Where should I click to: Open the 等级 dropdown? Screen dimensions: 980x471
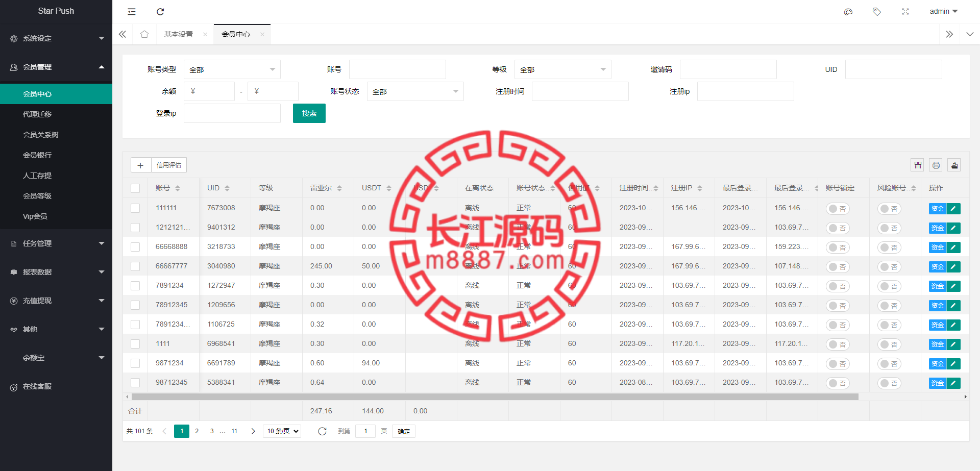point(563,69)
